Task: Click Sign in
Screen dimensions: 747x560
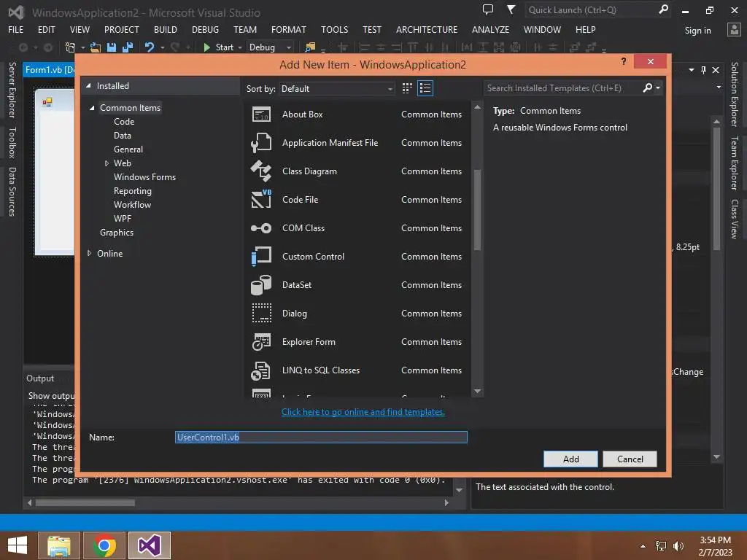Action: (698, 31)
